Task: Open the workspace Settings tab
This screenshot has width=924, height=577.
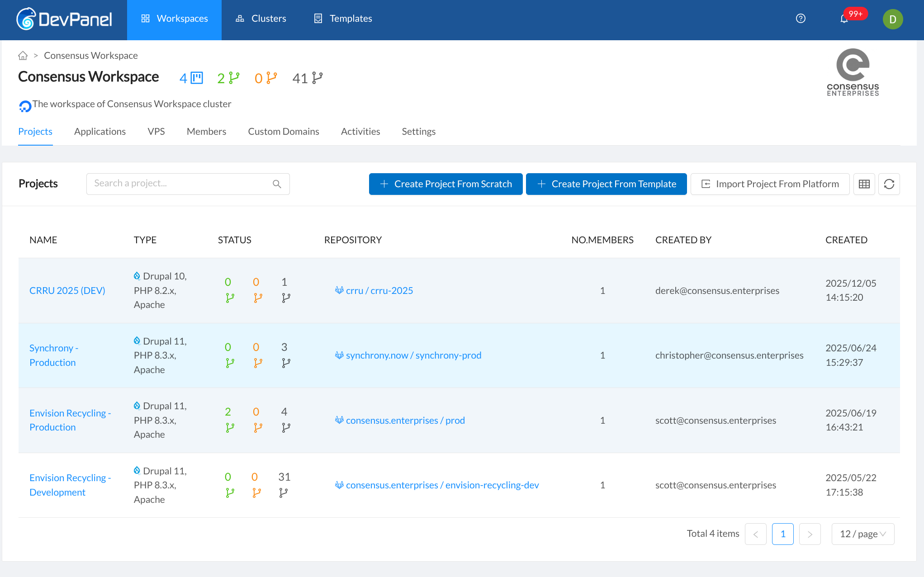Action: 419,132
